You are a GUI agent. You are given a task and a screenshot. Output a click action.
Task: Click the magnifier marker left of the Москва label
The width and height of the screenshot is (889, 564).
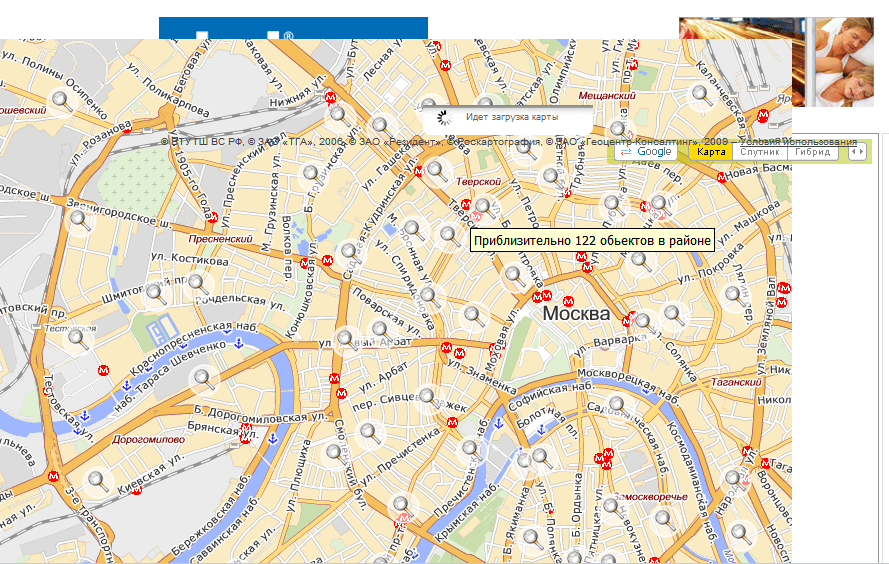(x=473, y=316)
